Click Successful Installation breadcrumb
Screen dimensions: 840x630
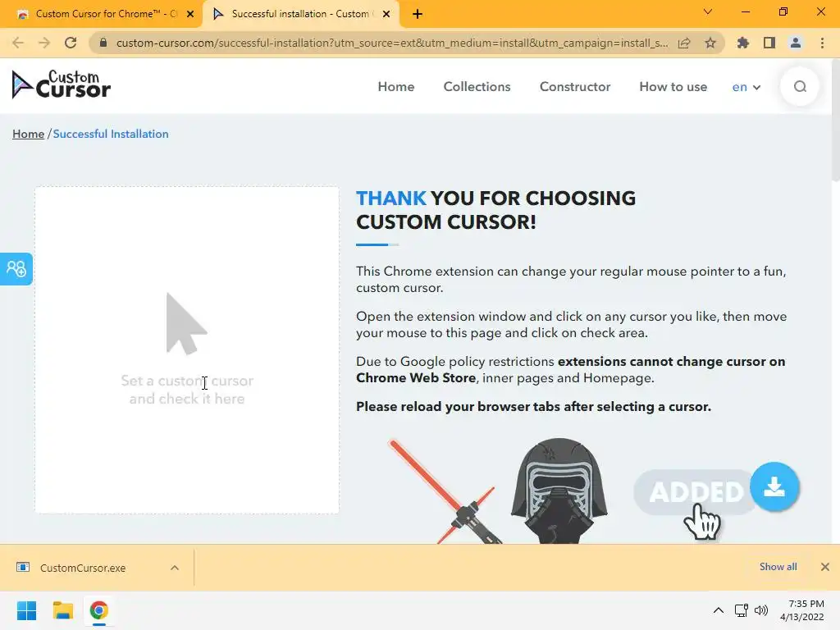(x=111, y=134)
